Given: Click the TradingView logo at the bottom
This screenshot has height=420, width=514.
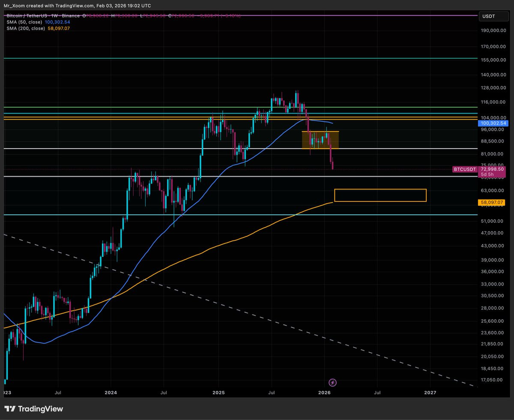Looking at the screenshot, I should [x=33, y=409].
